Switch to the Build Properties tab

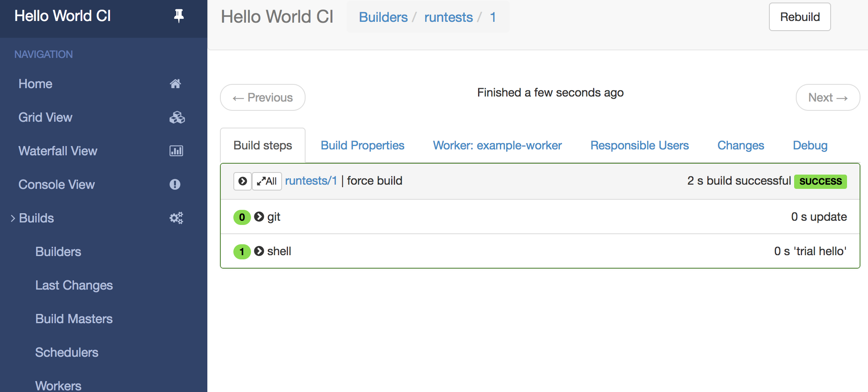click(362, 145)
